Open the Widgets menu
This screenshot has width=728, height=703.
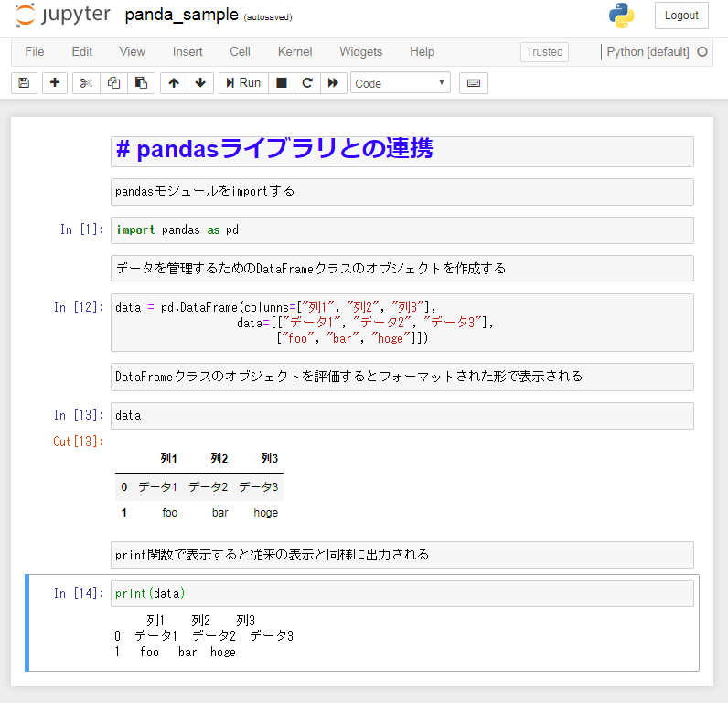coord(360,51)
